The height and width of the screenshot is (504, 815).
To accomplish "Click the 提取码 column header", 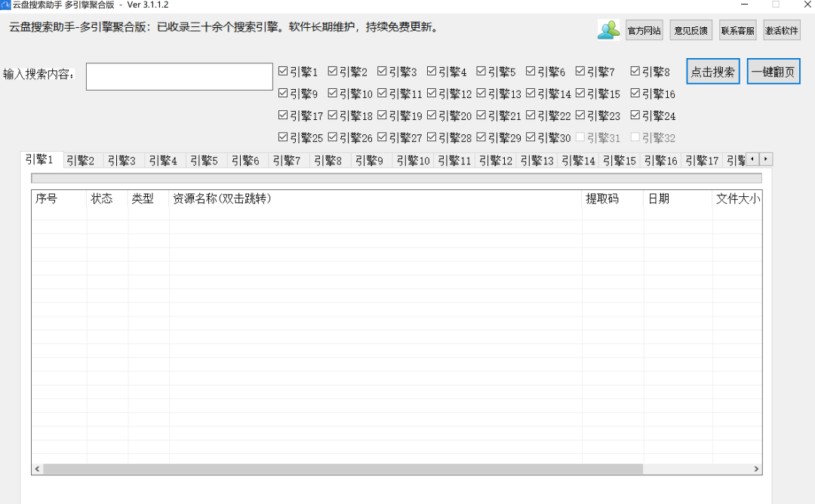I will coord(613,198).
